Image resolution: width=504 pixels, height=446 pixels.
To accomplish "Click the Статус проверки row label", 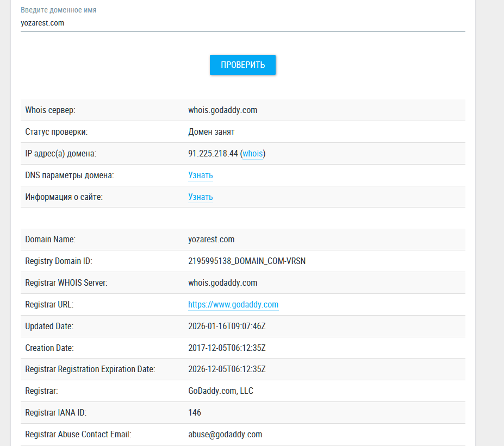I will click(x=56, y=132).
